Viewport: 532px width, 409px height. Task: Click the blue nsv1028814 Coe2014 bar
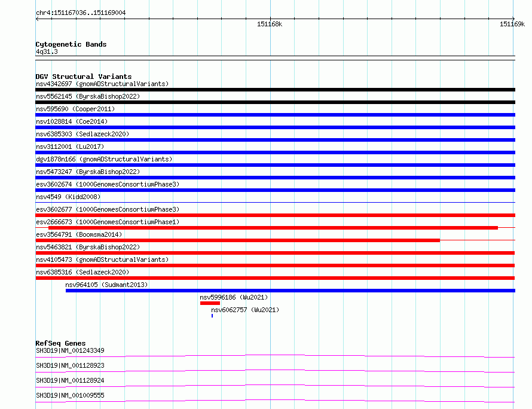[275, 127]
